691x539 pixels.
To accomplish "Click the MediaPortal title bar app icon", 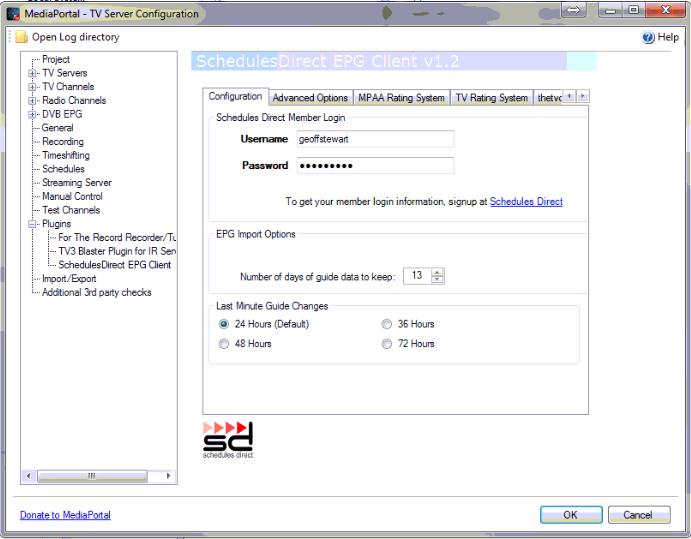I will 13,14.
